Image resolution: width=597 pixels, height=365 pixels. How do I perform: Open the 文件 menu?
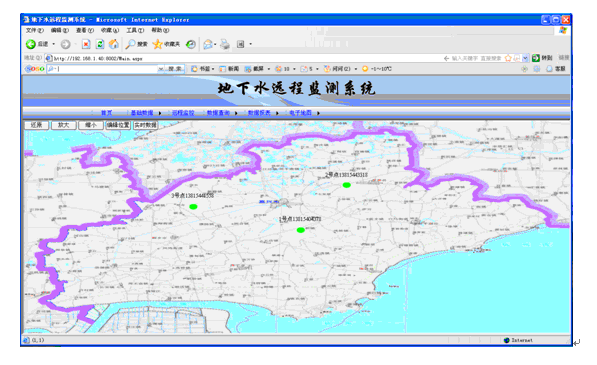coord(34,30)
